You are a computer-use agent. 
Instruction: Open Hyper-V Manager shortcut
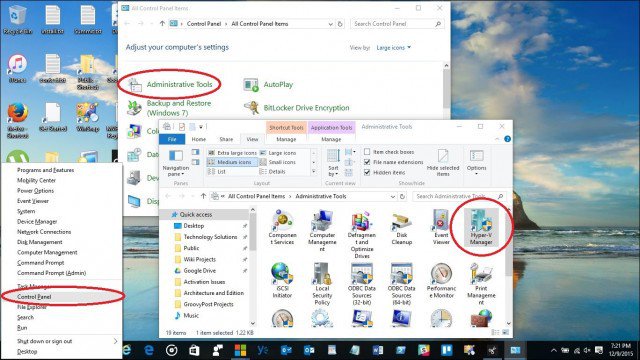pyautogui.click(x=481, y=228)
